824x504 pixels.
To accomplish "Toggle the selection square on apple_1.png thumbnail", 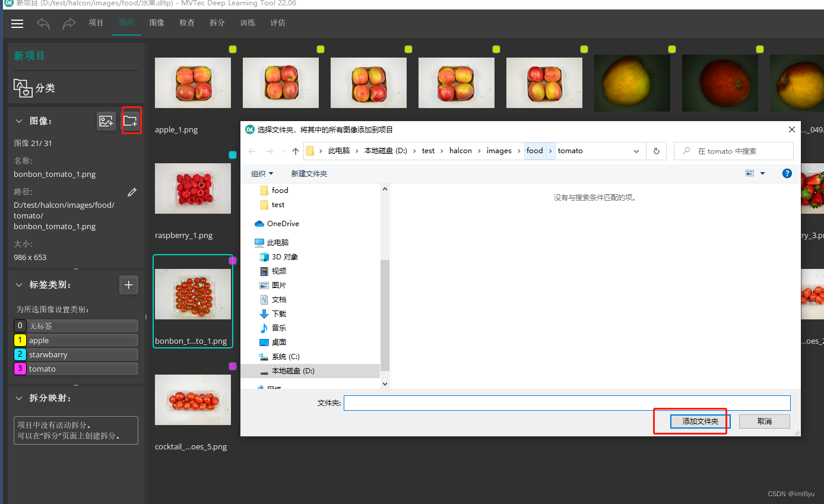I will click(232, 50).
